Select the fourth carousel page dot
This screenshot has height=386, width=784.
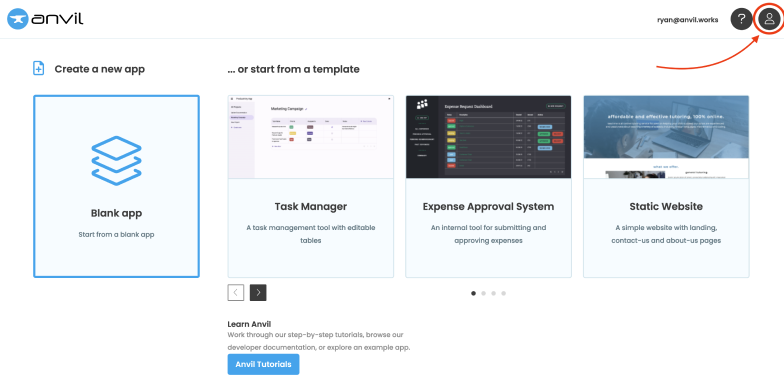pos(504,294)
